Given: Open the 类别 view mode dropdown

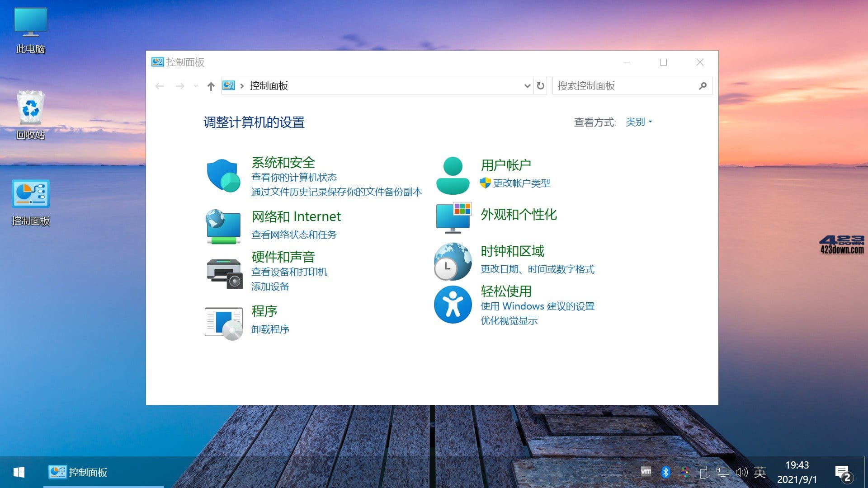Looking at the screenshot, I should click(x=638, y=121).
